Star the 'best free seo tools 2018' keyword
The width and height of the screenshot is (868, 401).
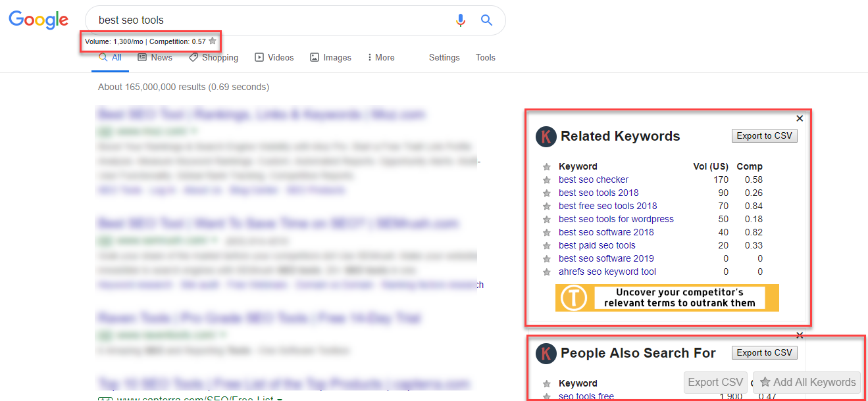[x=546, y=206]
